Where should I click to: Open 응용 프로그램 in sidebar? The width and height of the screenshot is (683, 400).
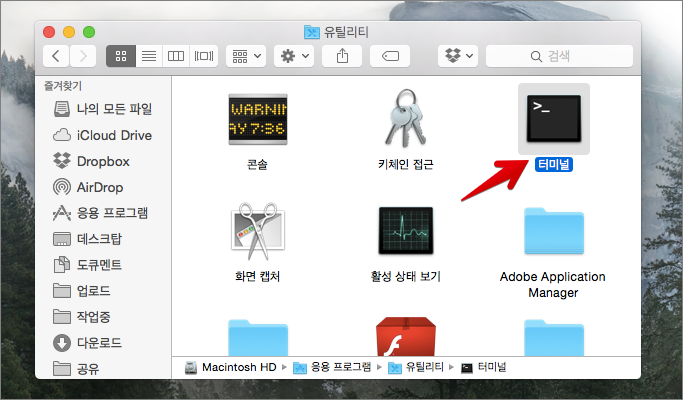[x=103, y=213]
